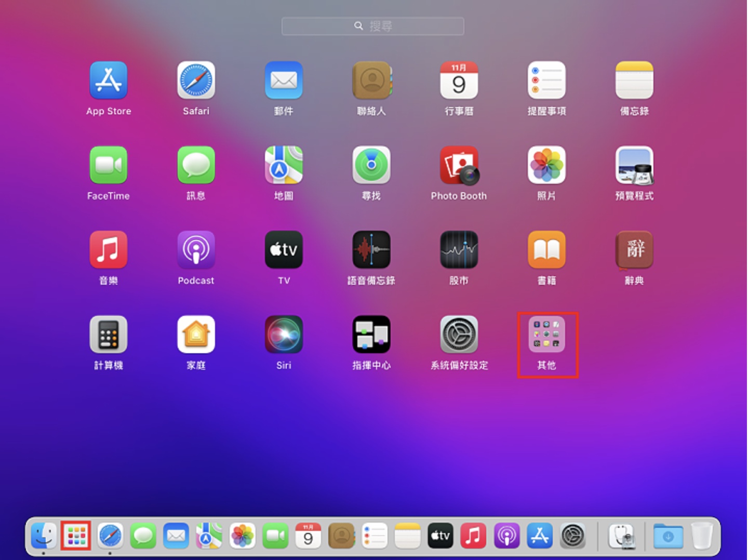Open the 計算機 calculator app
Screen dimensions: 748x560
[109, 335]
